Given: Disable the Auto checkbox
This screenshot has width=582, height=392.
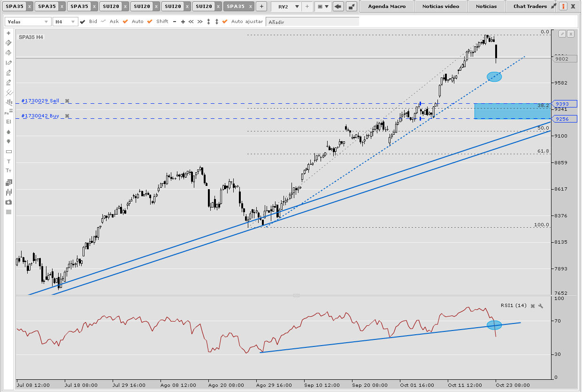Looking at the screenshot, I should click(x=125, y=22).
